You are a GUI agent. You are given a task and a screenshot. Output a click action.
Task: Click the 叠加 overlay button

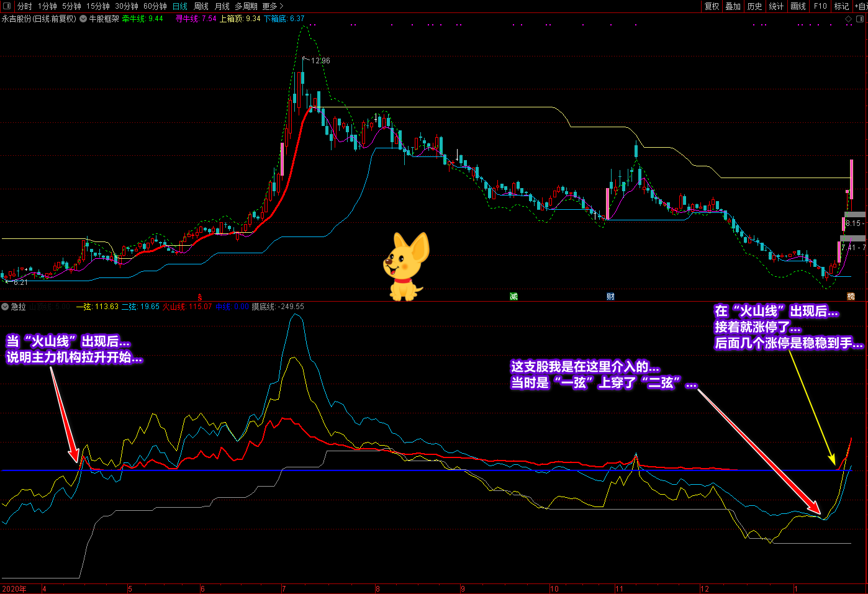pyautogui.click(x=733, y=6)
